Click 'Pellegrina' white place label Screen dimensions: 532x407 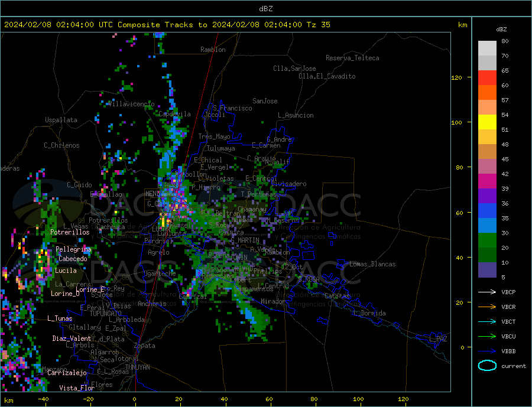(x=74, y=249)
